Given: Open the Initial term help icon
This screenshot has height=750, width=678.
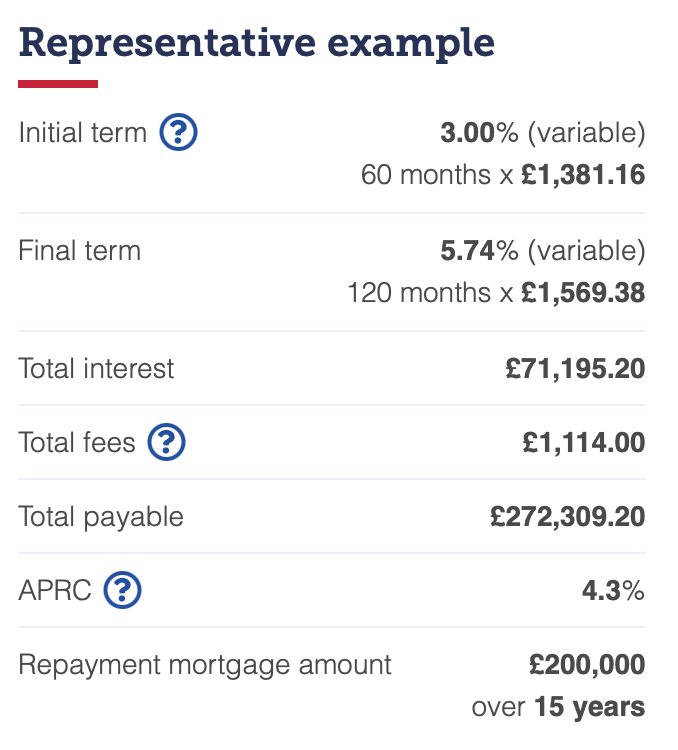Looking at the screenshot, I should [178, 132].
